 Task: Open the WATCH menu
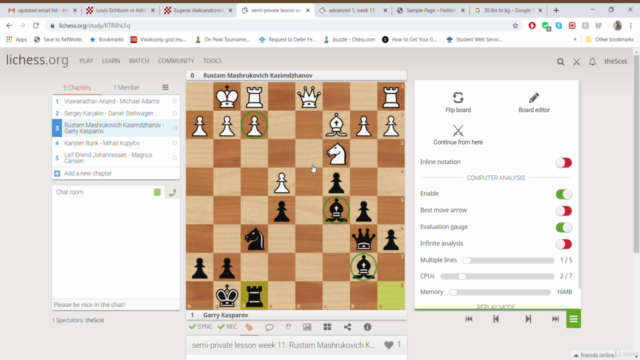click(x=139, y=61)
